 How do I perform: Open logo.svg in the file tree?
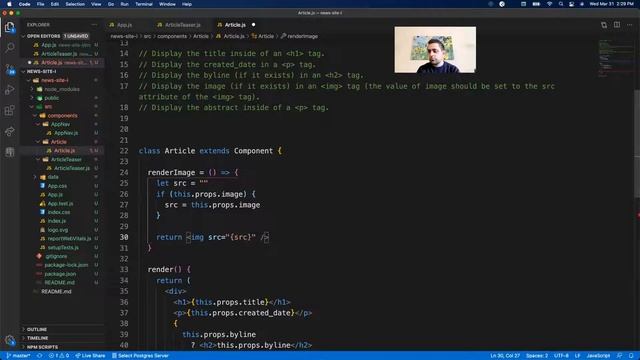[58, 230]
